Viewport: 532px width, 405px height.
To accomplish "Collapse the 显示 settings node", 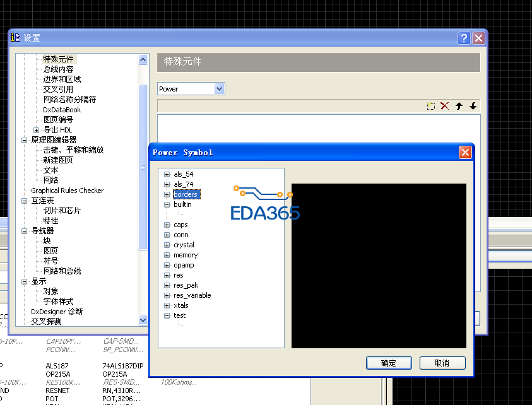I will [24, 281].
